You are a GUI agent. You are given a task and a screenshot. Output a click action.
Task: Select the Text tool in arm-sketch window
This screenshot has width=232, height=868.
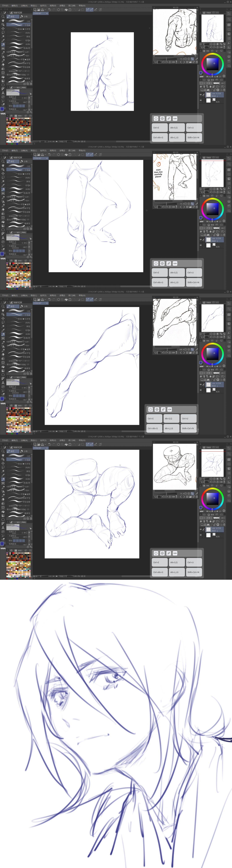pos(3,93)
